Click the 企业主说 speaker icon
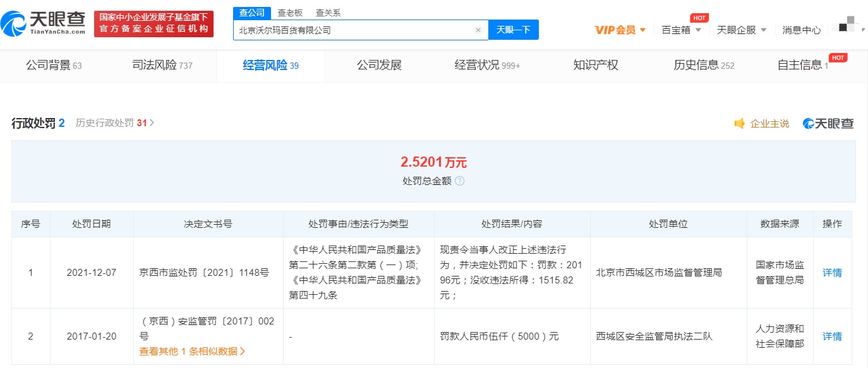 click(x=739, y=124)
